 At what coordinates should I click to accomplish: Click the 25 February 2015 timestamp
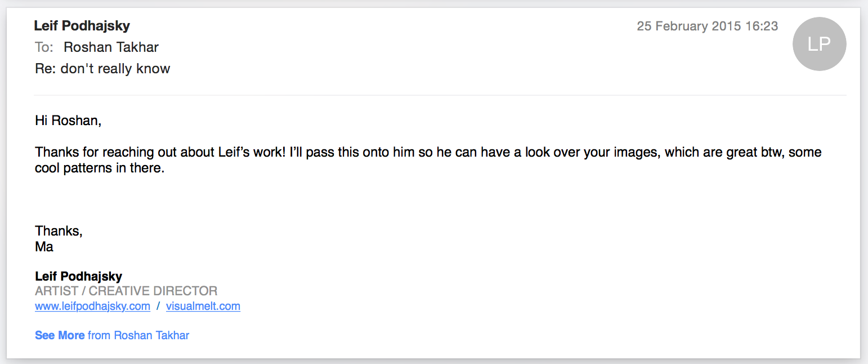pyautogui.click(x=707, y=26)
